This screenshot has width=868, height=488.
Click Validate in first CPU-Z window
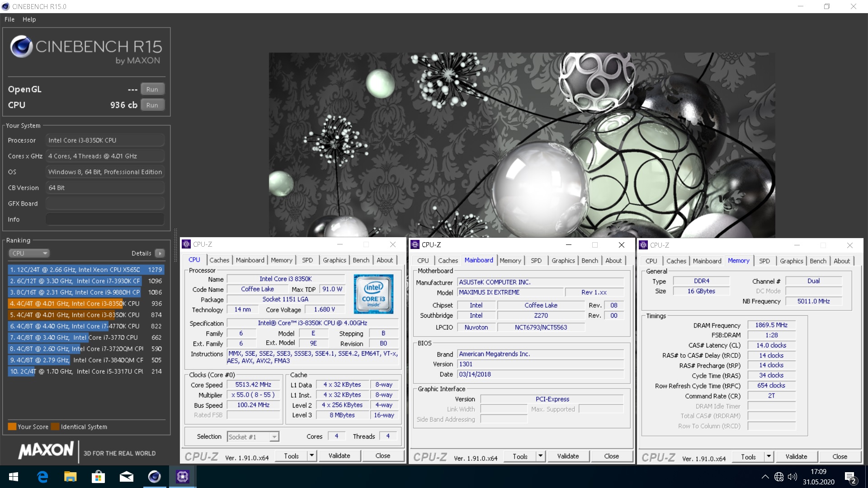(x=339, y=456)
